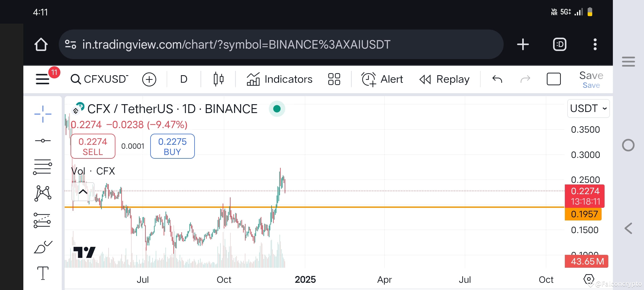
Task: Undo the last chart action
Action: coord(497,79)
